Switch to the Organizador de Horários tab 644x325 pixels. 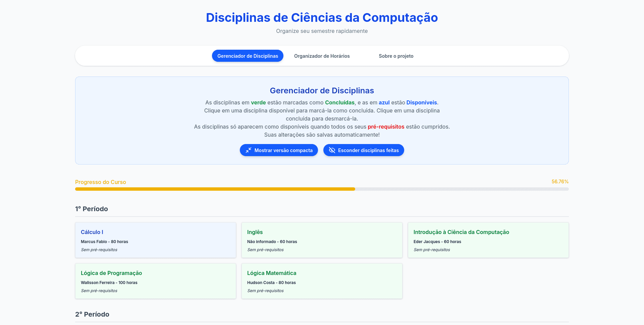tap(322, 56)
